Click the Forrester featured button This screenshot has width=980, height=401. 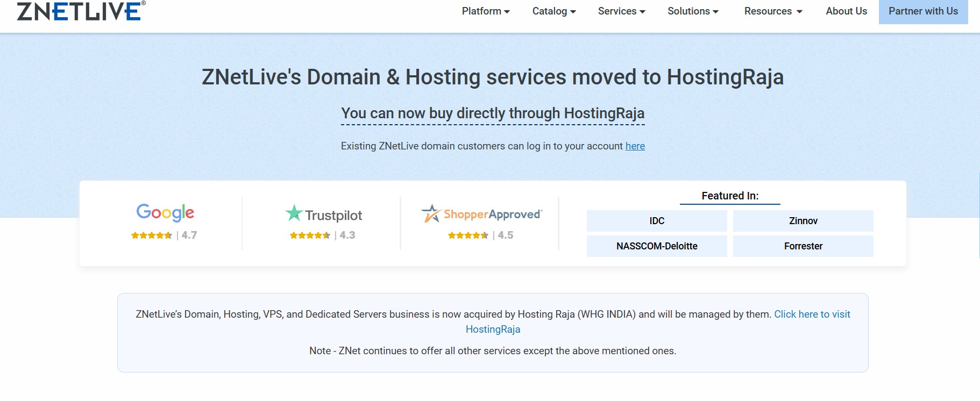coord(803,246)
